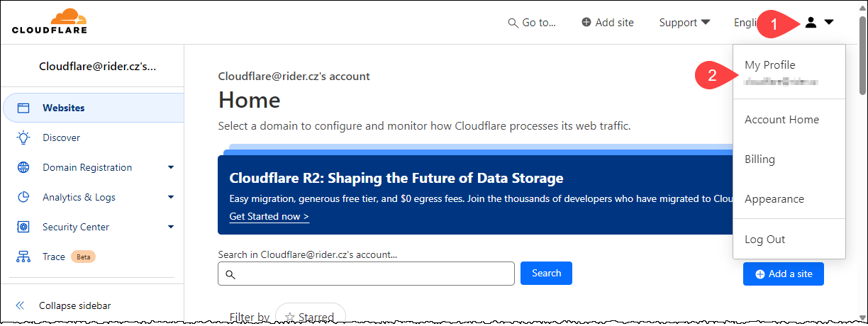Select Billing from the account menu
The width and height of the screenshot is (868, 326).
(759, 159)
